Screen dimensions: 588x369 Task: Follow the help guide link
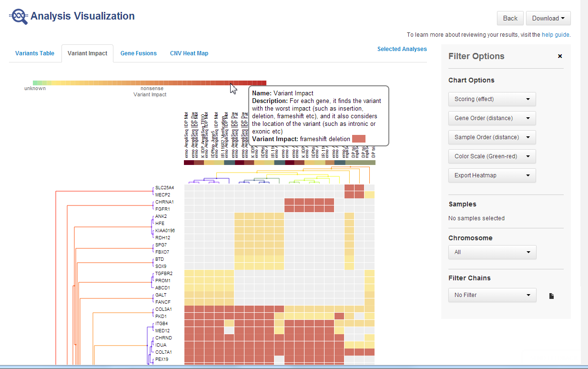point(555,35)
